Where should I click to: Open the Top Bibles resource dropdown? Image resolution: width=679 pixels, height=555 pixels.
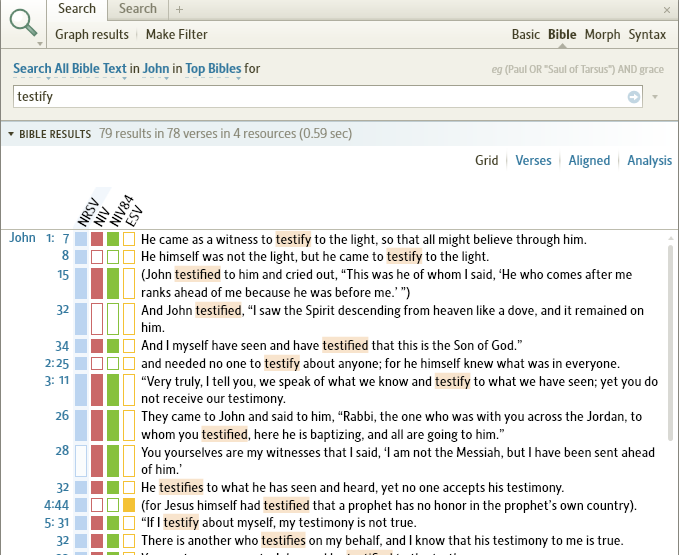point(213,69)
